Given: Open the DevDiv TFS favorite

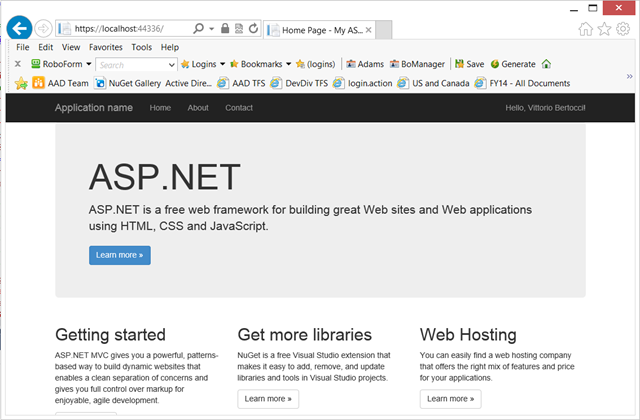Looking at the screenshot, I should pos(299,83).
